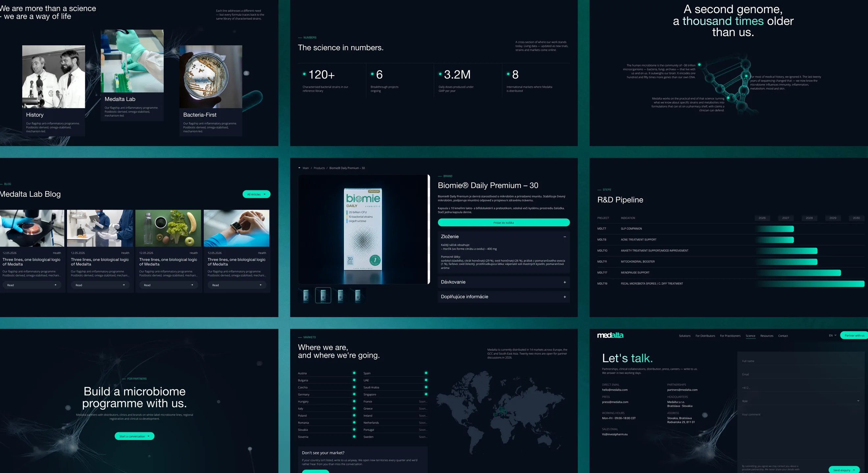The width and height of the screenshot is (868, 473).
Task: Click the Full name input field
Action: pyautogui.click(x=801, y=361)
